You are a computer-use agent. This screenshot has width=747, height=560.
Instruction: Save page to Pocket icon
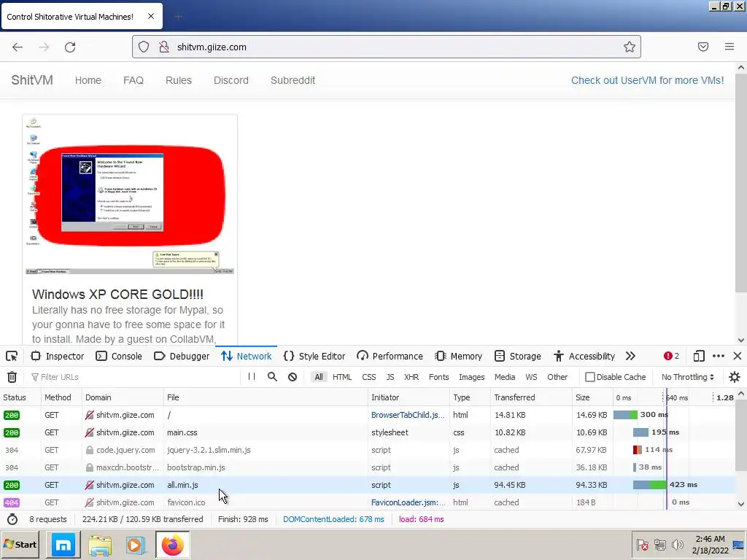click(x=703, y=47)
